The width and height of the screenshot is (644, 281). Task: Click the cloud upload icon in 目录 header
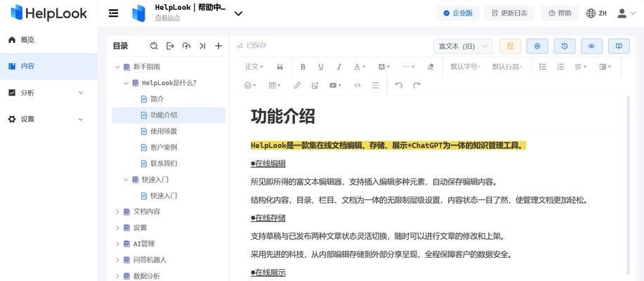point(187,46)
